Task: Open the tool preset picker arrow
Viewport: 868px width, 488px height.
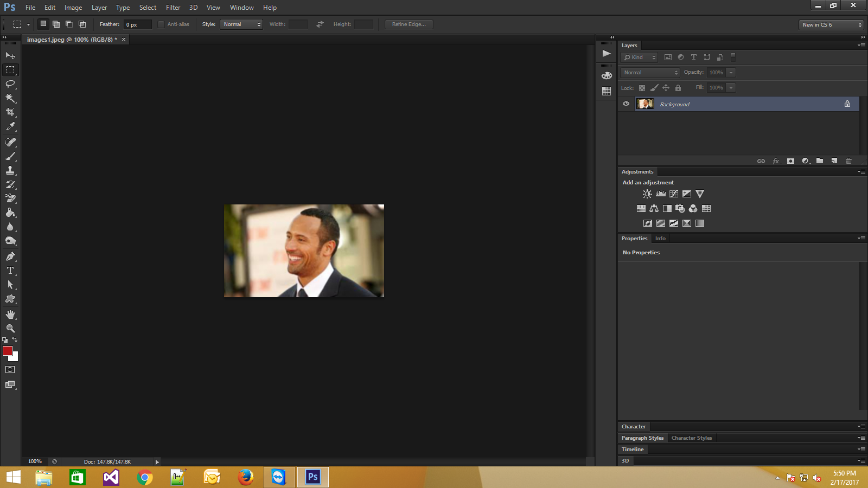Action: [x=28, y=24]
